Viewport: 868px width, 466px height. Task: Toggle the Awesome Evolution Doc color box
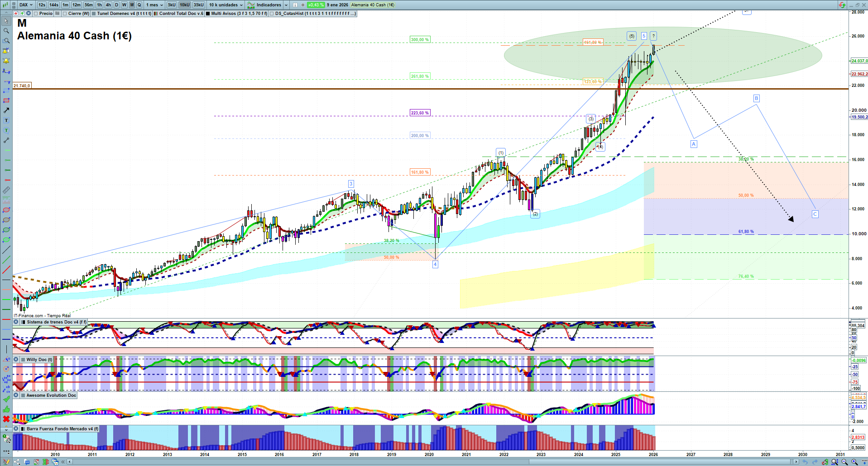[x=23, y=395]
